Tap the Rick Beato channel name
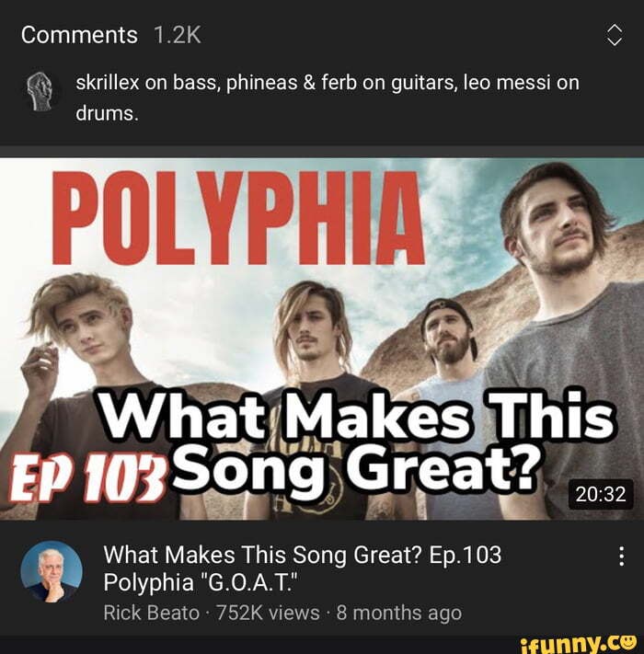The width and height of the screenshot is (644, 654). tap(152, 614)
